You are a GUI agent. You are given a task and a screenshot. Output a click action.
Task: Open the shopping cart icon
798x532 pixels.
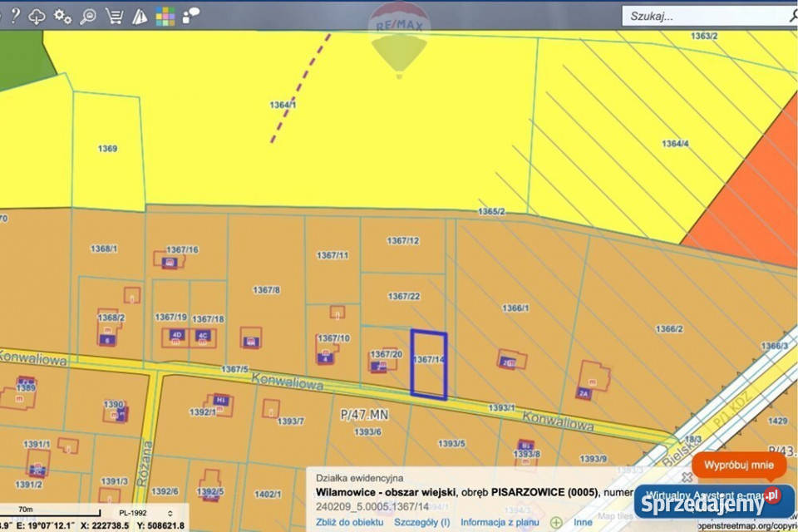click(116, 15)
